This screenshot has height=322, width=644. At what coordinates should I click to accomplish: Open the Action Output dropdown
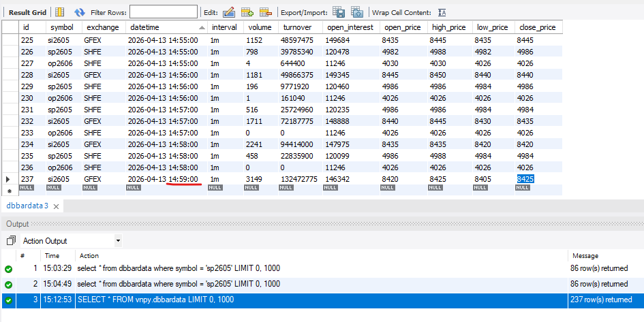coord(118,240)
